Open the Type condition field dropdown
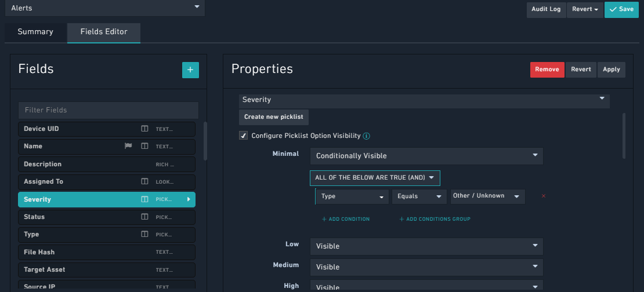644x292 pixels. click(x=352, y=196)
